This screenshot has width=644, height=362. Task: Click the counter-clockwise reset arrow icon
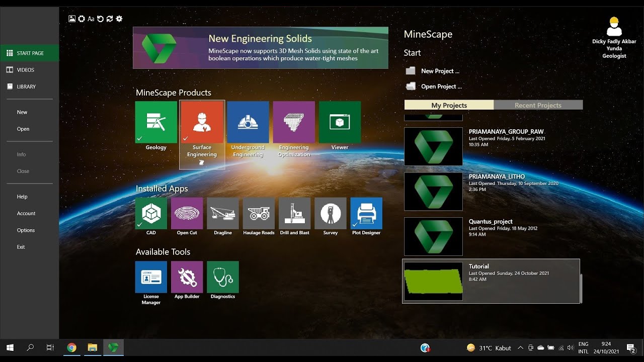click(x=100, y=19)
